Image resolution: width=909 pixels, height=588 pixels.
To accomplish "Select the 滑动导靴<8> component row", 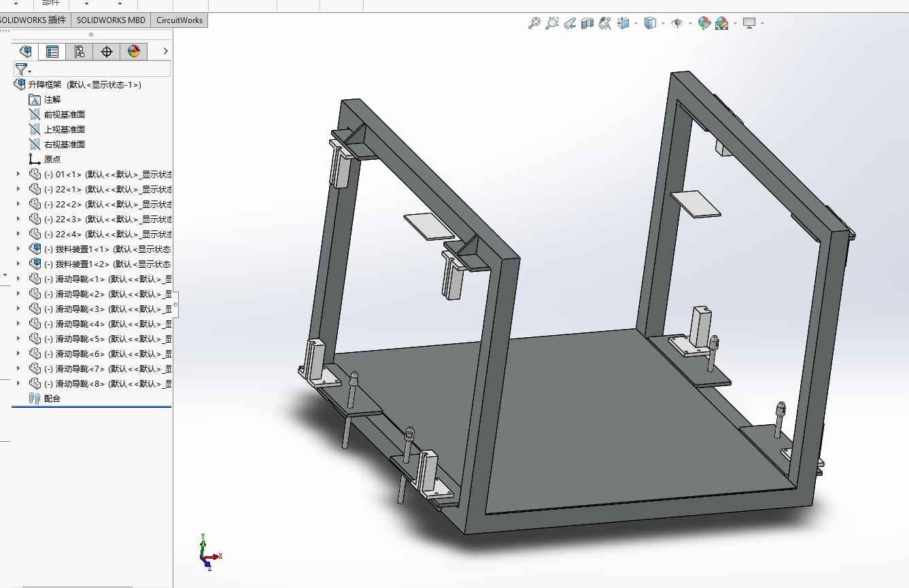I will pyautogui.click(x=100, y=384).
